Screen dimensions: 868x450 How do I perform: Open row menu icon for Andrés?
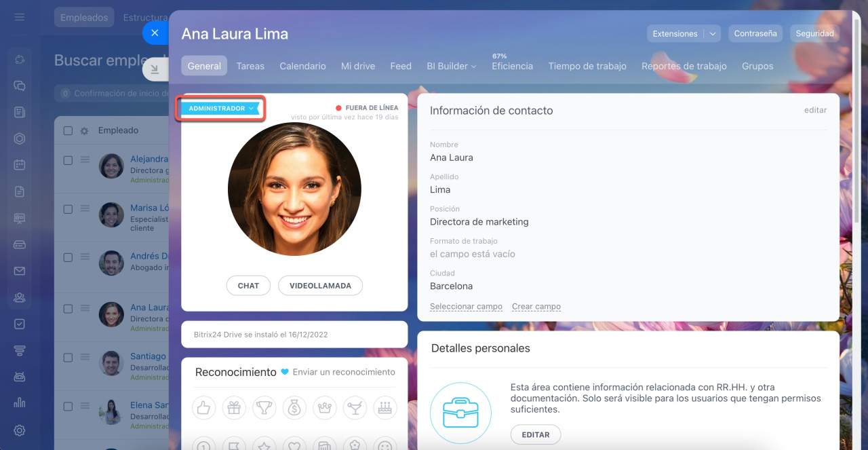pos(85,257)
